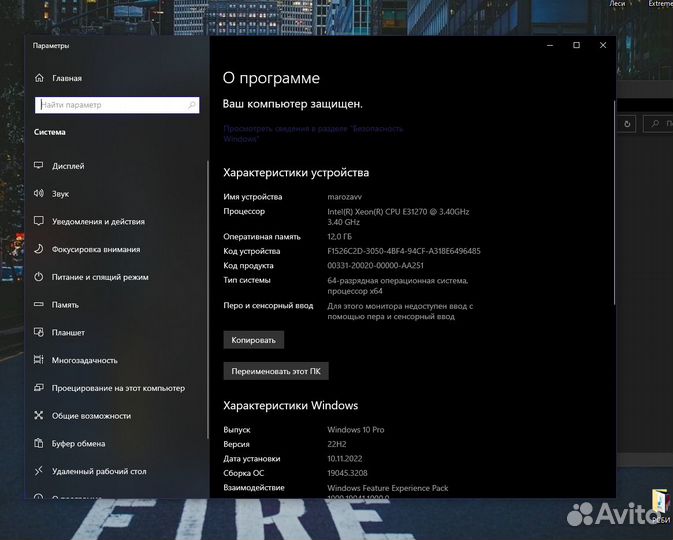Click the search icon in background window
Screen dimensions: 673x540
[x=655, y=124]
